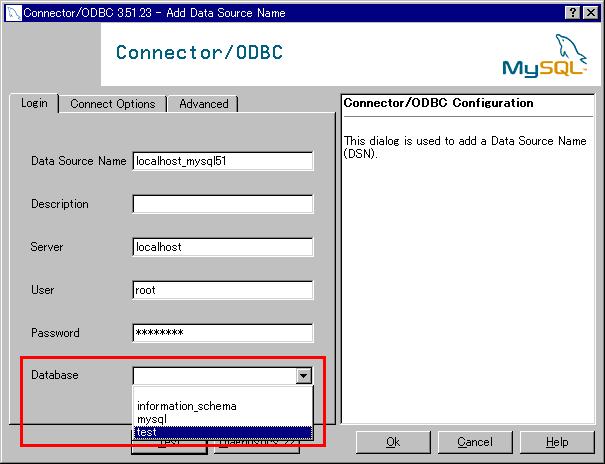Select test database in the list
Image resolution: width=605 pixels, height=464 pixels.
click(x=223, y=432)
